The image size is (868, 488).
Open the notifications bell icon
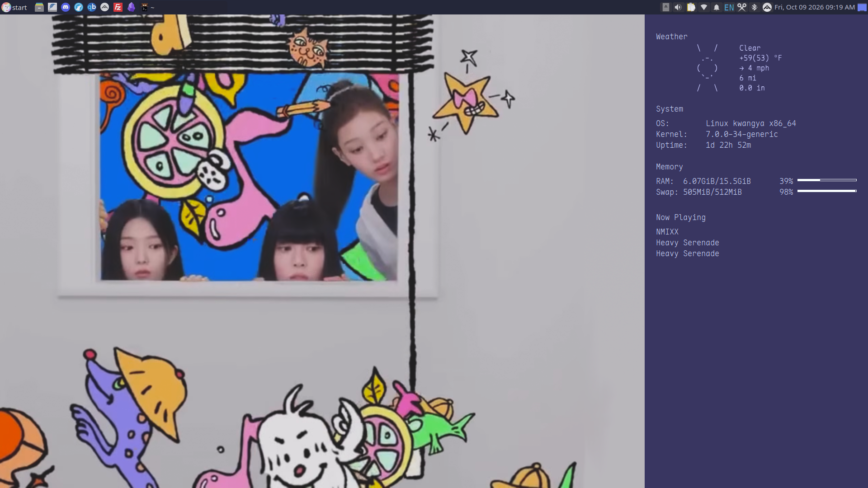pos(717,7)
